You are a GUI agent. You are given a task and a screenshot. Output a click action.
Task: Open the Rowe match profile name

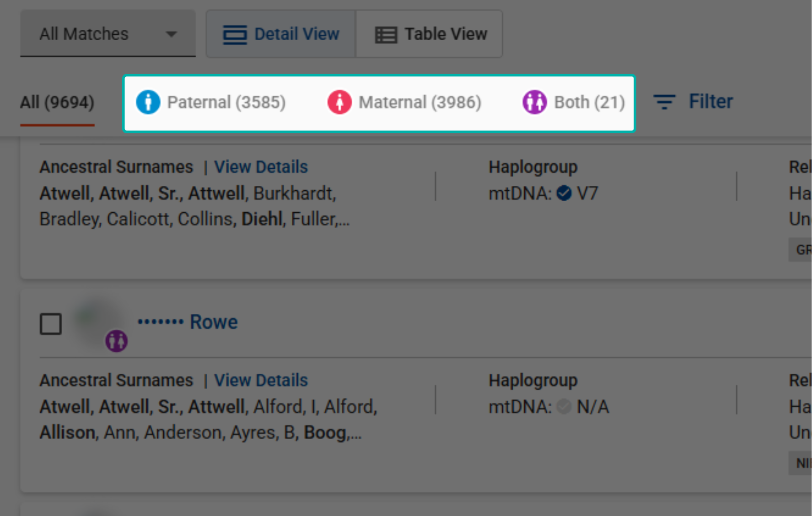pyautogui.click(x=213, y=322)
